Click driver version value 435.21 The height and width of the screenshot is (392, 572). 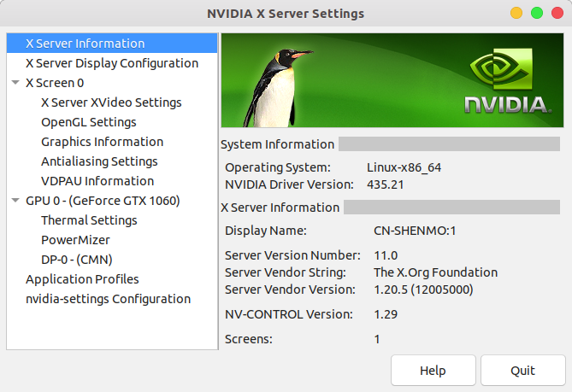click(386, 184)
